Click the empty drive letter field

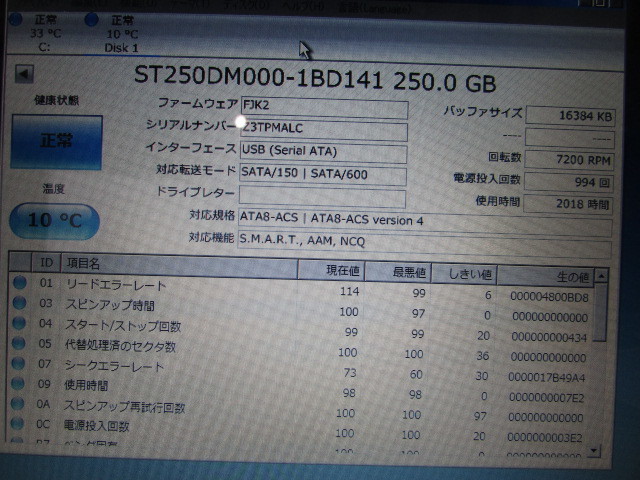322,197
